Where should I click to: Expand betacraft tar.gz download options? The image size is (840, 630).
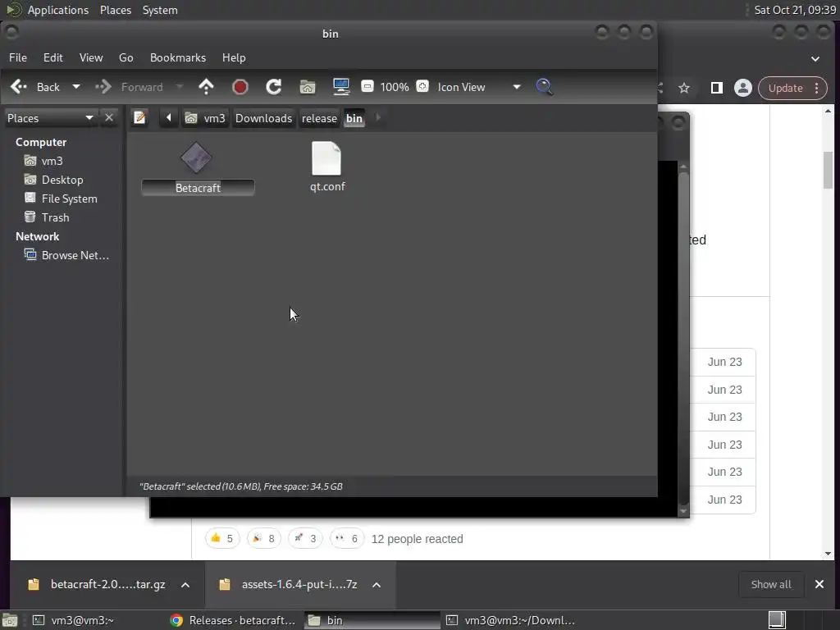(x=185, y=584)
